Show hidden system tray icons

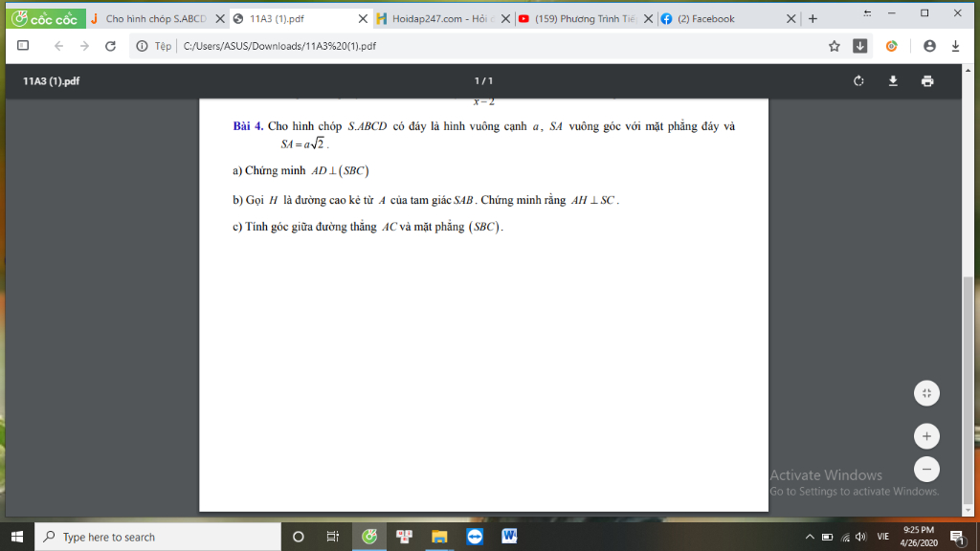click(810, 537)
